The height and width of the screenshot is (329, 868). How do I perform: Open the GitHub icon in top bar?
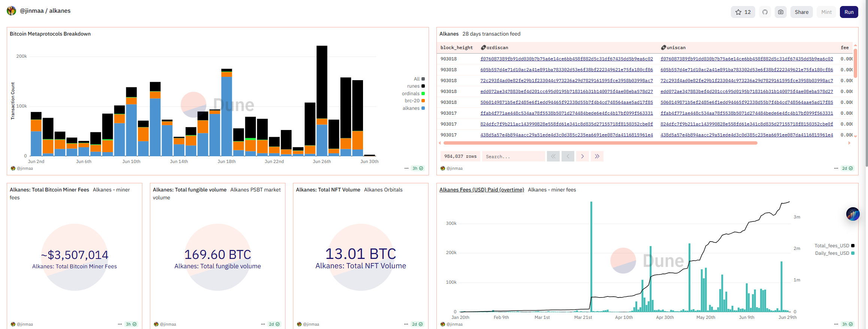click(765, 12)
